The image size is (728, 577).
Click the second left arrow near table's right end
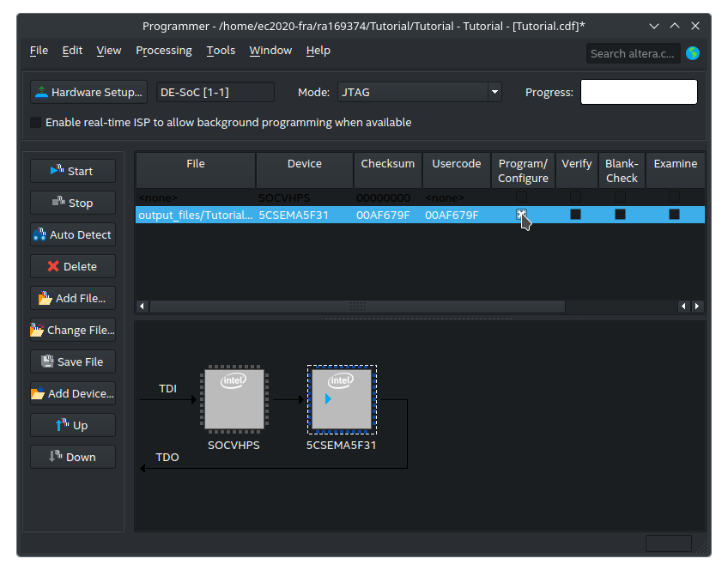(683, 307)
